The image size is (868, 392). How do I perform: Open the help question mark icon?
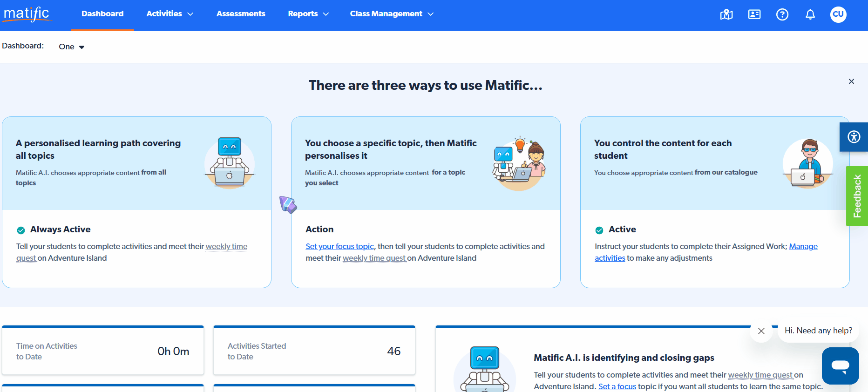pyautogui.click(x=782, y=14)
